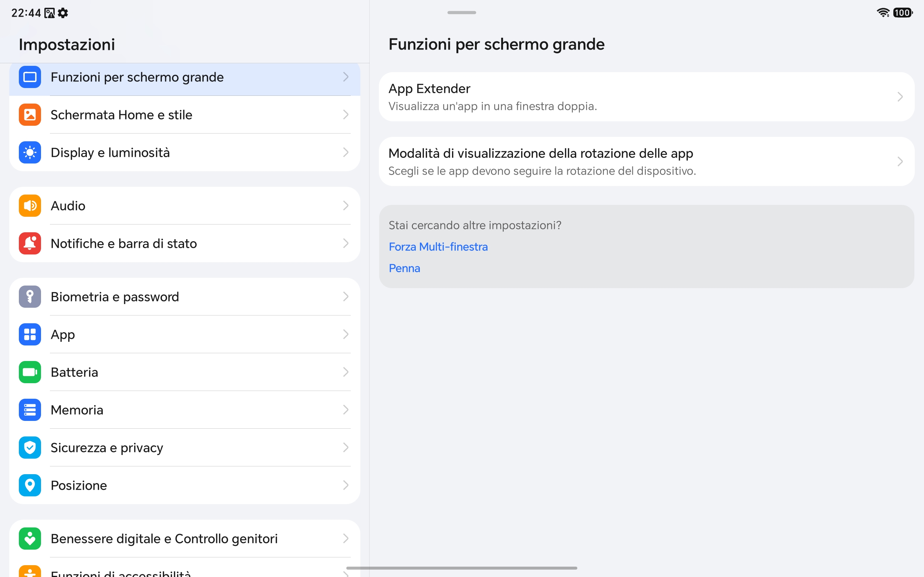The image size is (924, 577).
Task: Click the Schermata Home e stile icon
Action: click(30, 115)
